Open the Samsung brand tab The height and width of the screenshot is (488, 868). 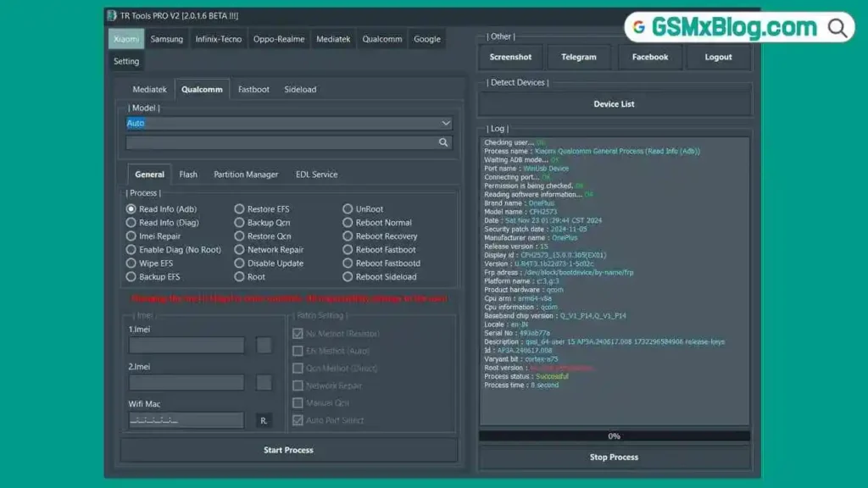[167, 39]
